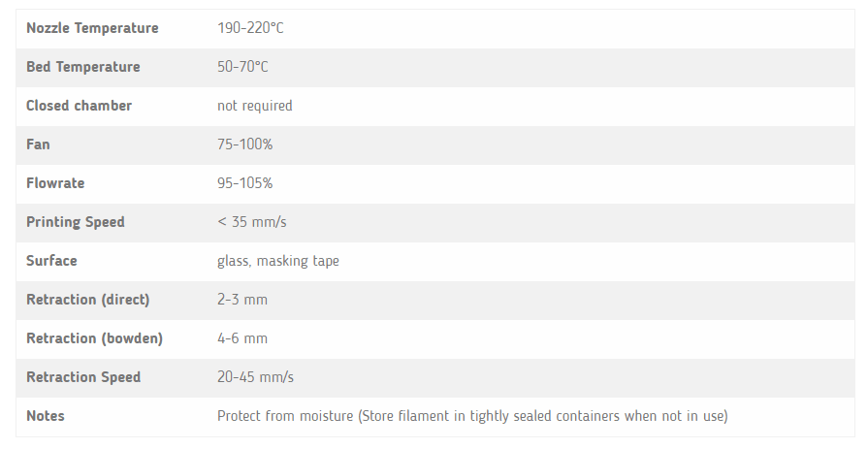
Task: Select the 190-220°C nozzle temperature value
Action: [x=250, y=28]
